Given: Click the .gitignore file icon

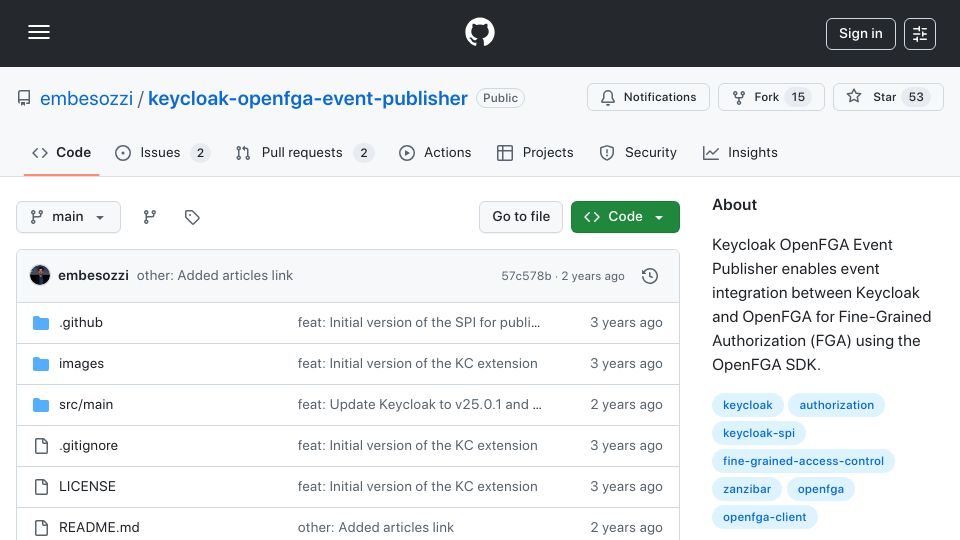Looking at the screenshot, I should point(41,446).
